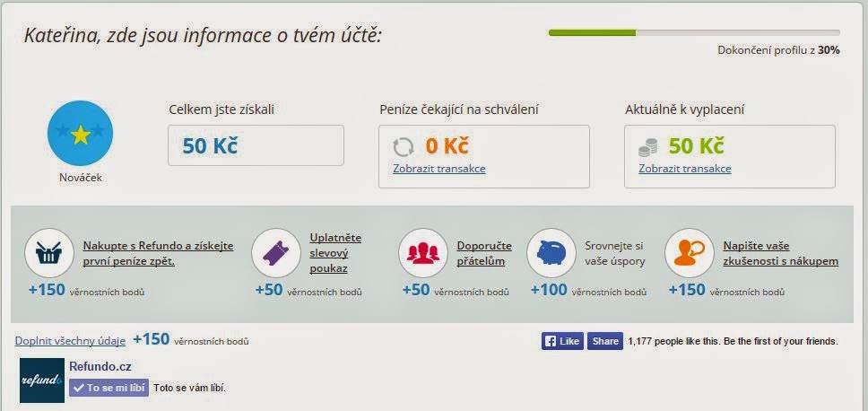
Task: Open 'Napište vaše zkušenosti s nákupem'
Action: click(780, 254)
